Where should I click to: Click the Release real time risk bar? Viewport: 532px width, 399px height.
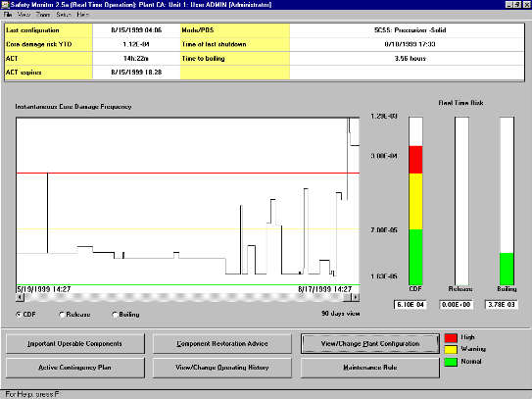tap(461, 201)
